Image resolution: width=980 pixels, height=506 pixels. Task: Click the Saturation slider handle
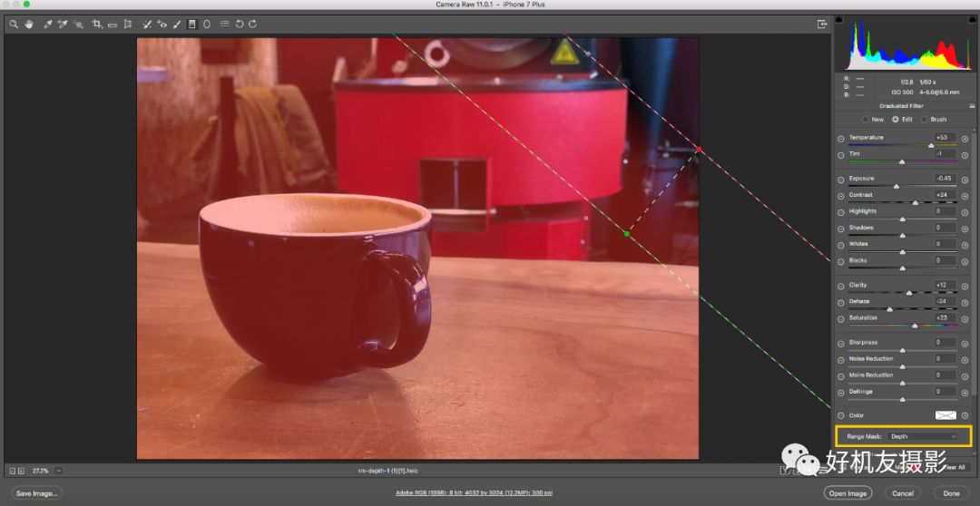click(915, 326)
